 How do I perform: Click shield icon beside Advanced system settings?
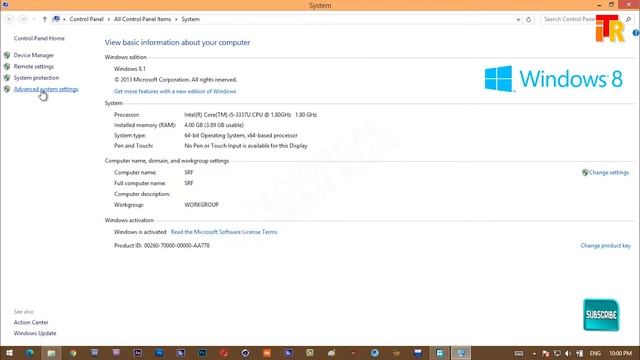tap(7, 89)
